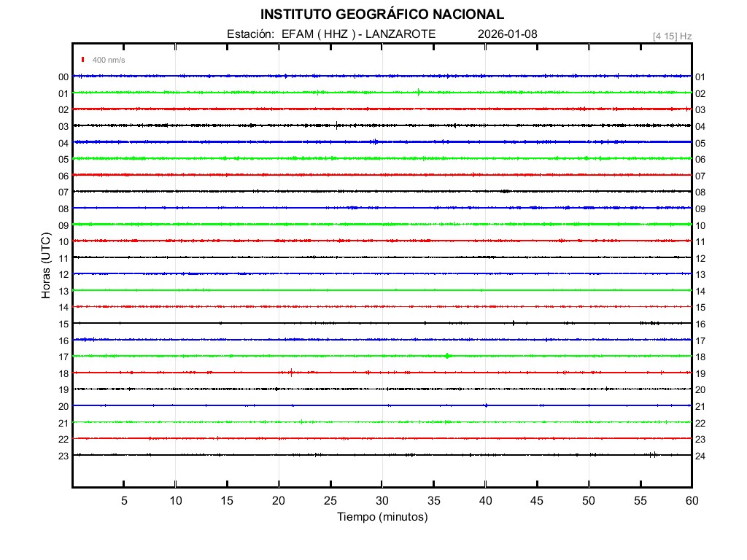Image resolution: width=747 pixels, height=560 pixels.
Task: Click the burst on the 17 hour green trace
Action: click(447, 356)
